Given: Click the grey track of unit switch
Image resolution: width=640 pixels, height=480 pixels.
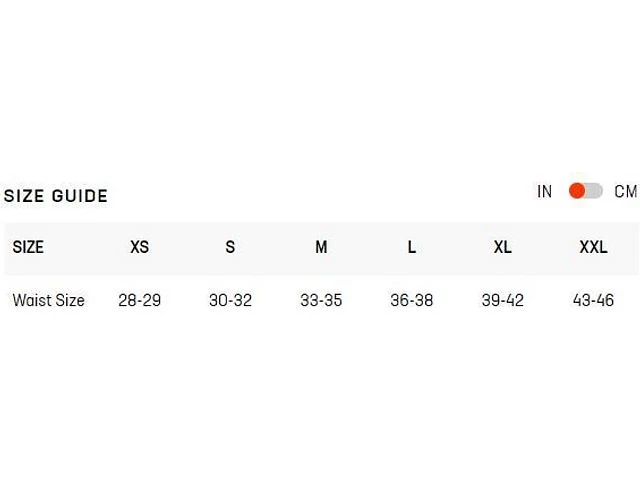Looking at the screenshot, I should (595, 191).
